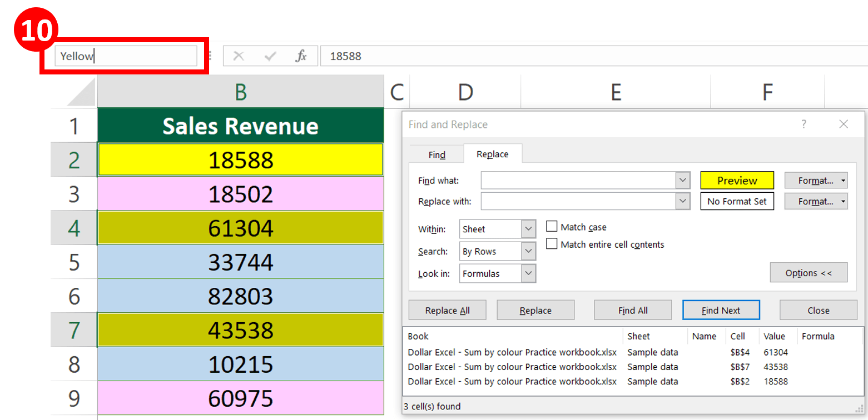Viewport: 868px width, 420px height.
Task: Expand the Find what history dropdown
Action: 683,180
